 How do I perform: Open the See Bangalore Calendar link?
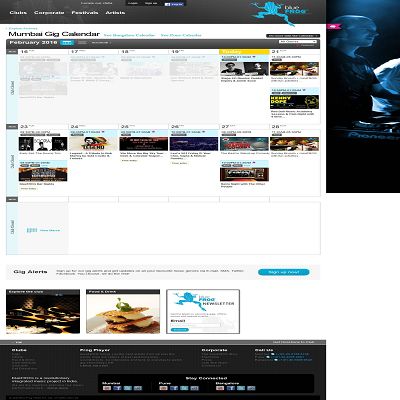129,35
